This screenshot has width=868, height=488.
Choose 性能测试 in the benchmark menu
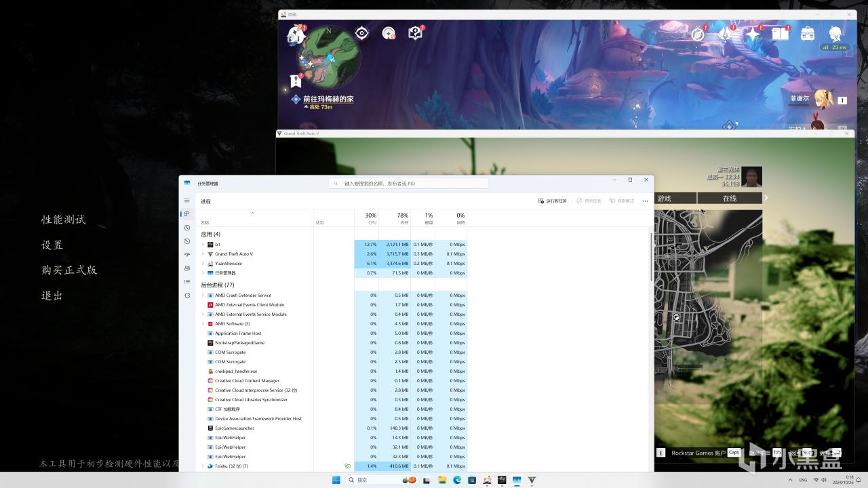pos(64,220)
